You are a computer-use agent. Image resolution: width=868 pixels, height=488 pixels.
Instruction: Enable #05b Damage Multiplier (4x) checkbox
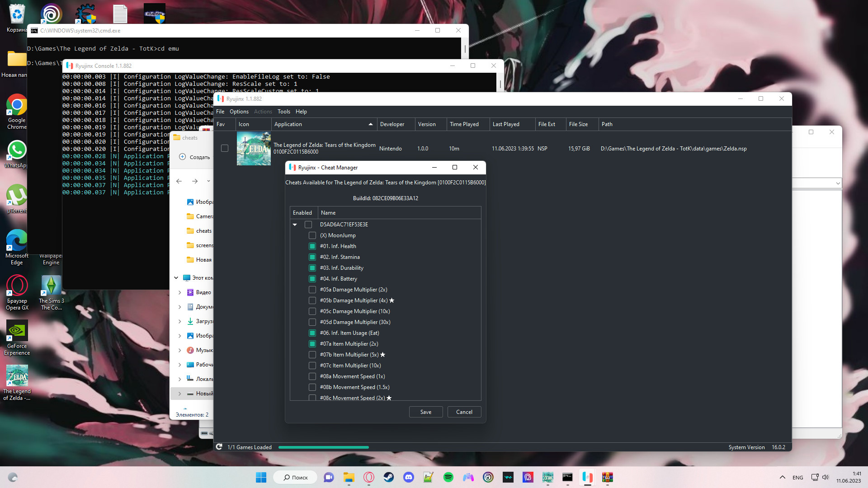(312, 300)
